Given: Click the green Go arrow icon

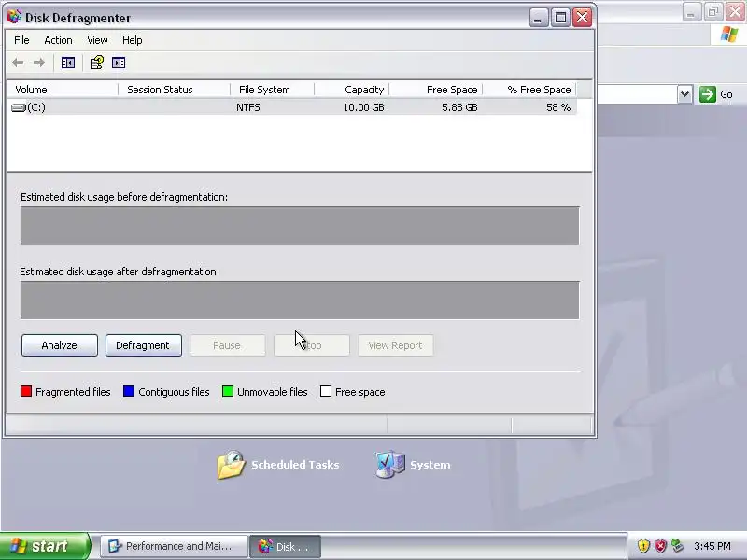Looking at the screenshot, I should coord(708,94).
